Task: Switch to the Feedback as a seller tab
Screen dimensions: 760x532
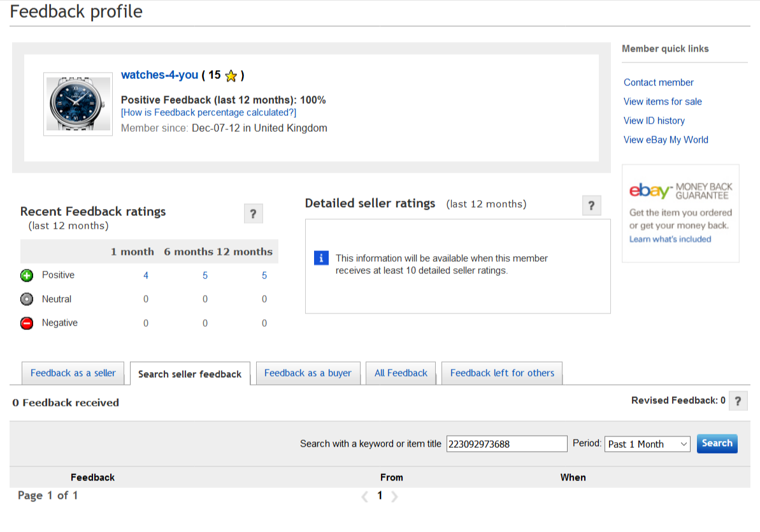Action: coord(73,373)
